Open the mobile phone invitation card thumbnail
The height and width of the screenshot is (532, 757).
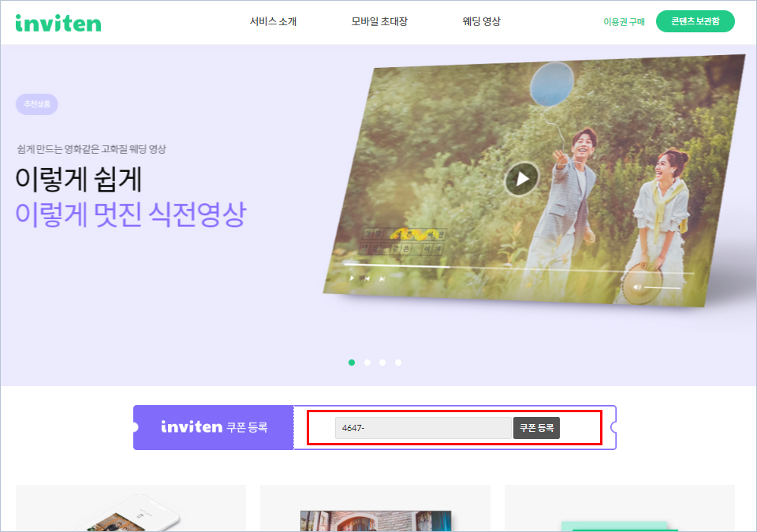[x=131, y=508]
